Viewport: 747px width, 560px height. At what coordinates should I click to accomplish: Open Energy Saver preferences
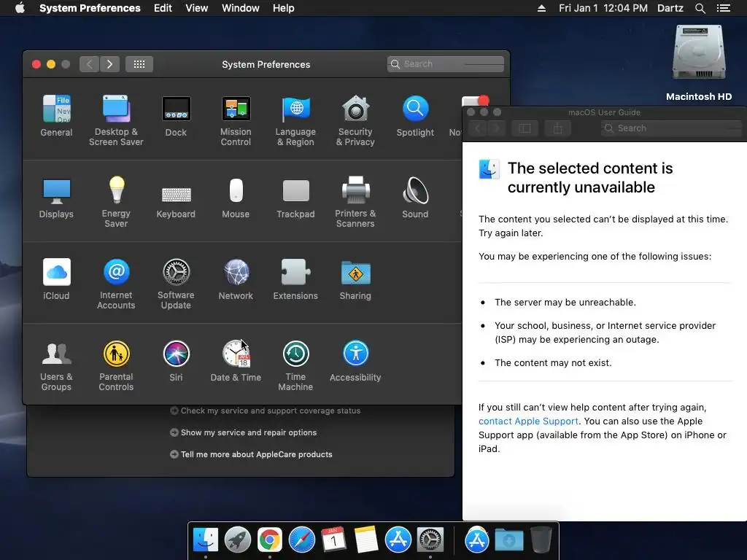[116, 202]
